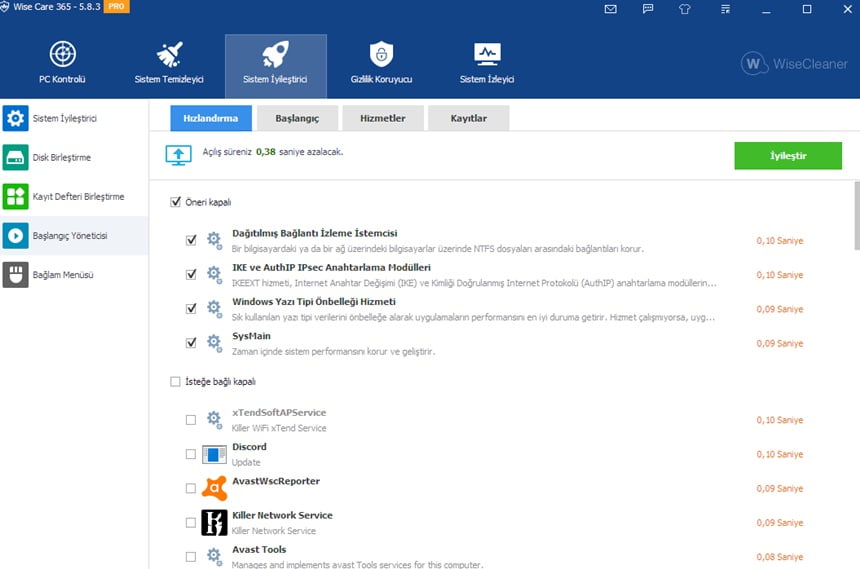This screenshot has width=860, height=569.
Task: Open the mail icon in the title bar
Action: point(611,9)
